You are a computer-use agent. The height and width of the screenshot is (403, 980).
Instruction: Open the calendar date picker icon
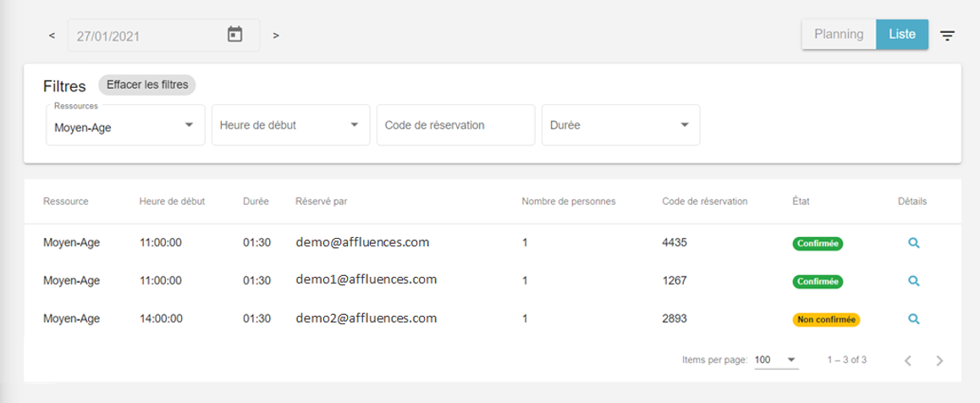pyautogui.click(x=234, y=35)
